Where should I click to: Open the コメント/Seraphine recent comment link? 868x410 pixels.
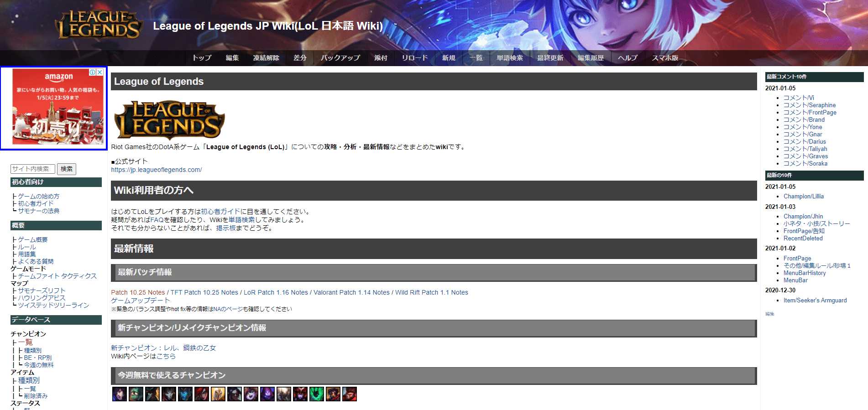pos(810,105)
